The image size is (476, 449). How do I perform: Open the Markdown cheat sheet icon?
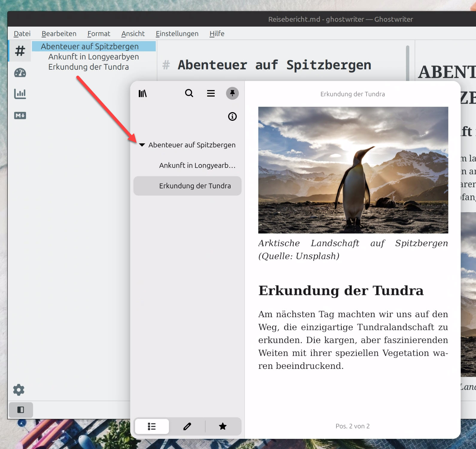(20, 116)
